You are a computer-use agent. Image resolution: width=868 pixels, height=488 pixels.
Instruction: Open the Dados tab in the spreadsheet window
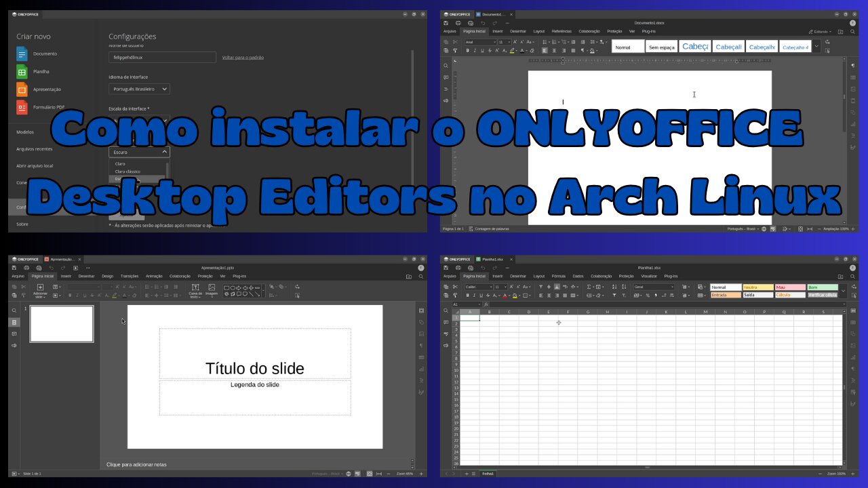[578, 276]
